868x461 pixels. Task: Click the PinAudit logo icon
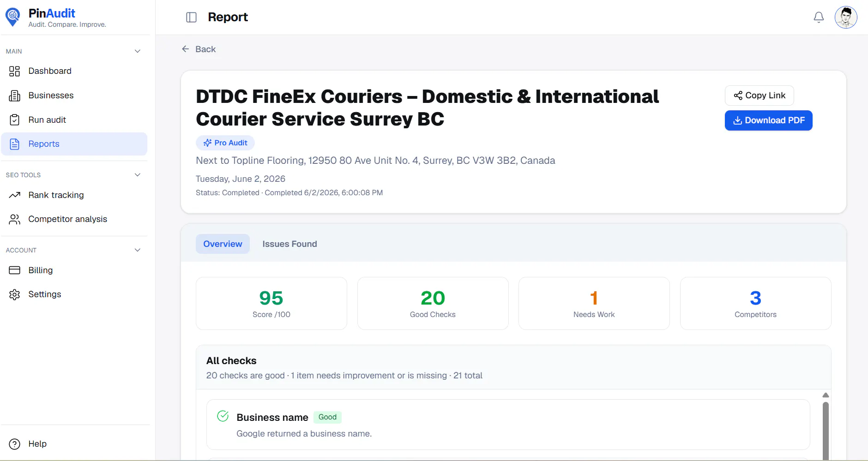click(x=13, y=18)
